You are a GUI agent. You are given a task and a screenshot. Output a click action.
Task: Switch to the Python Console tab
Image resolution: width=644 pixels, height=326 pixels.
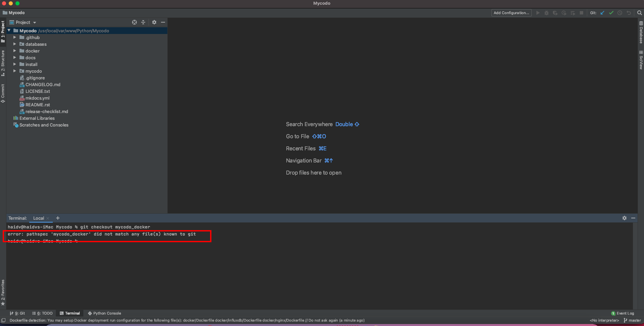pyautogui.click(x=104, y=313)
